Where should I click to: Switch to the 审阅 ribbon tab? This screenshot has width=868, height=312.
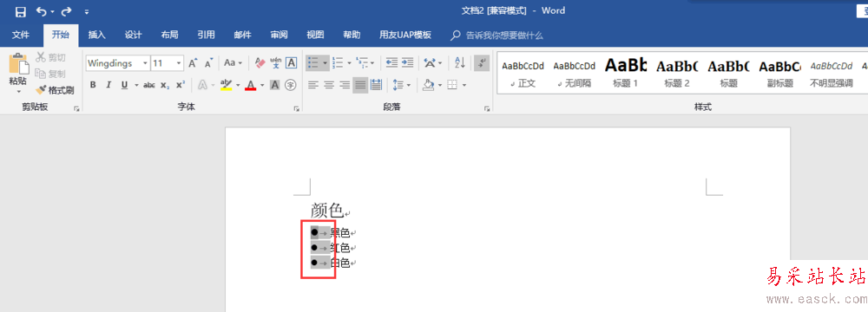pos(279,35)
